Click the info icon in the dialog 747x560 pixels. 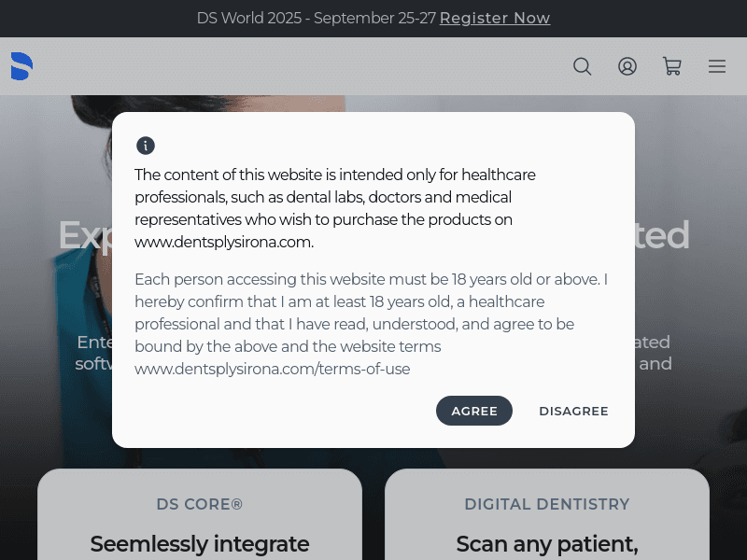pyautogui.click(x=146, y=146)
